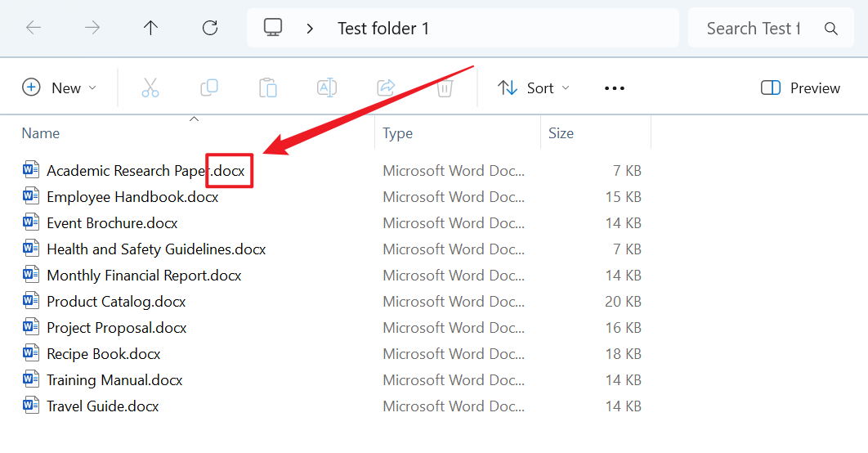Click the Type column header
This screenshot has height=453, width=868.
(397, 133)
